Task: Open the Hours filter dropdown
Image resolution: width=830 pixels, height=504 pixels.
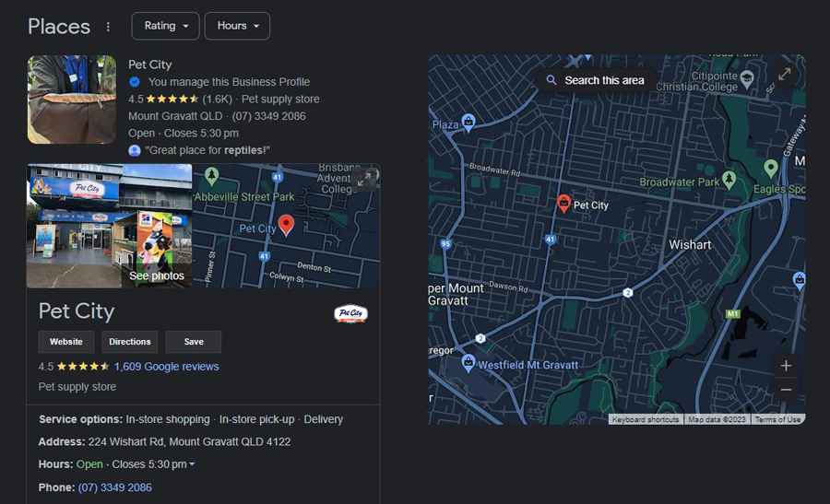Action: [x=237, y=26]
